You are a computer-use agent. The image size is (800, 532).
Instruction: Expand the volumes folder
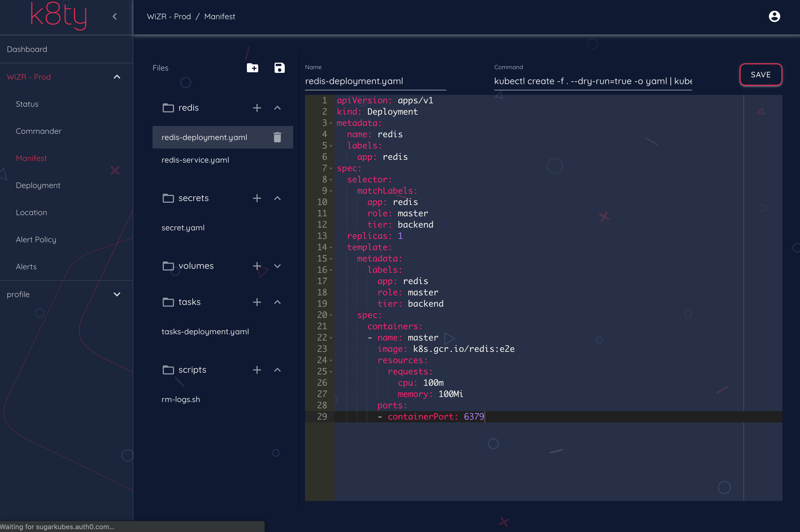[x=277, y=266]
